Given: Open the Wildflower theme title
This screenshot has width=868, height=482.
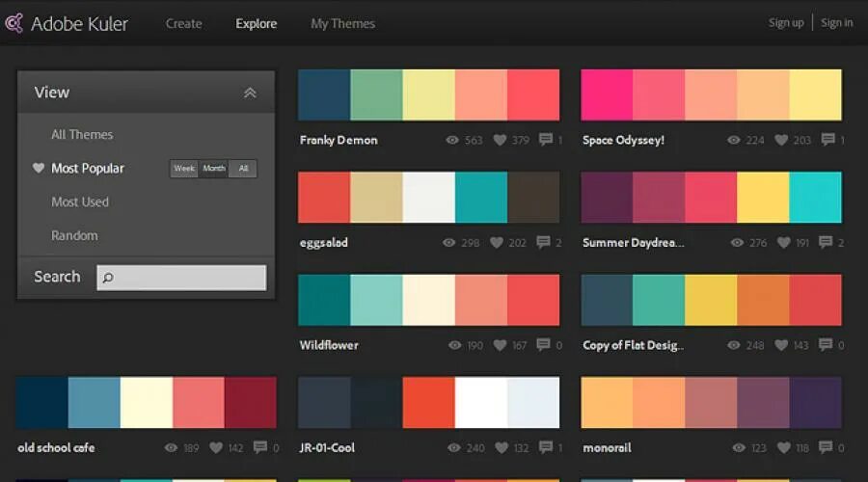Looking at the screenshot, I should (329, 345).
